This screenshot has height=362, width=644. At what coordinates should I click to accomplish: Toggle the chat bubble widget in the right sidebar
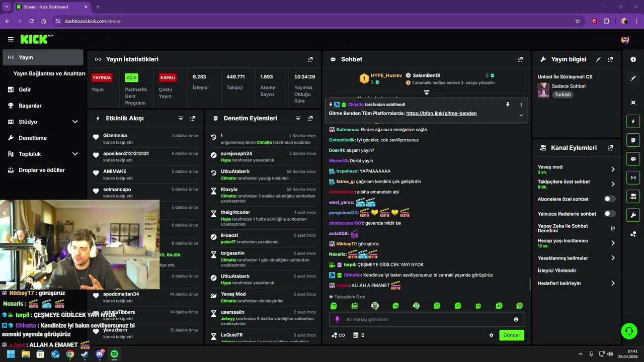click(x=633, y=159)
